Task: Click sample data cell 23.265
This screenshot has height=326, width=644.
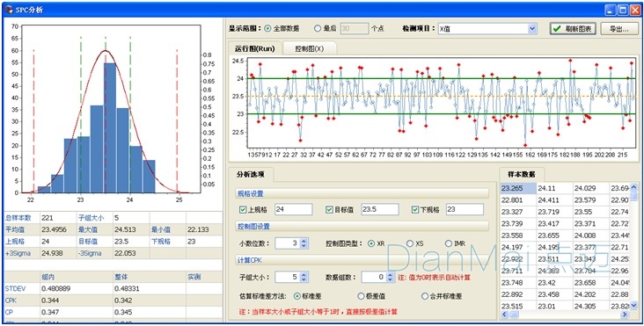Action: (x=518, y=188)
